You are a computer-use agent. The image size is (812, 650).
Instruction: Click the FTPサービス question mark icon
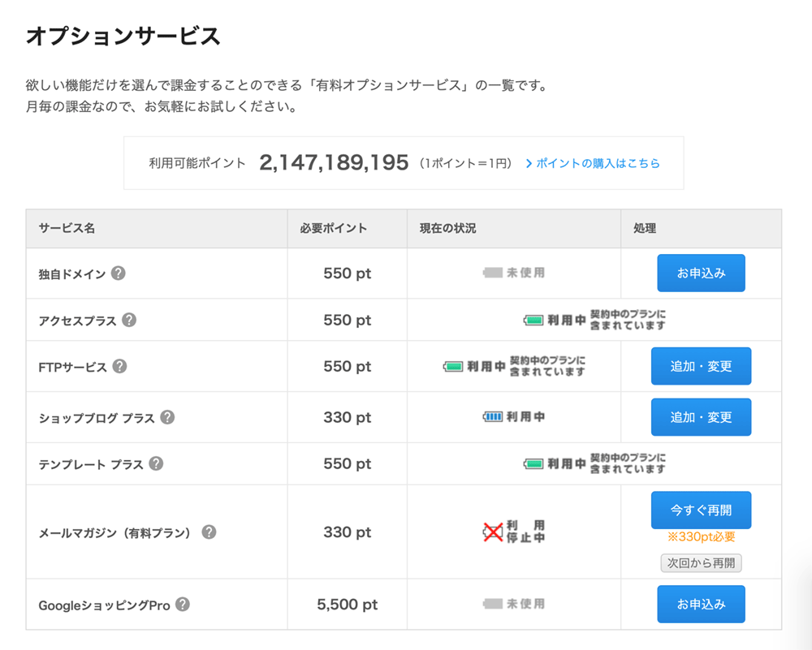click(119, 366)
